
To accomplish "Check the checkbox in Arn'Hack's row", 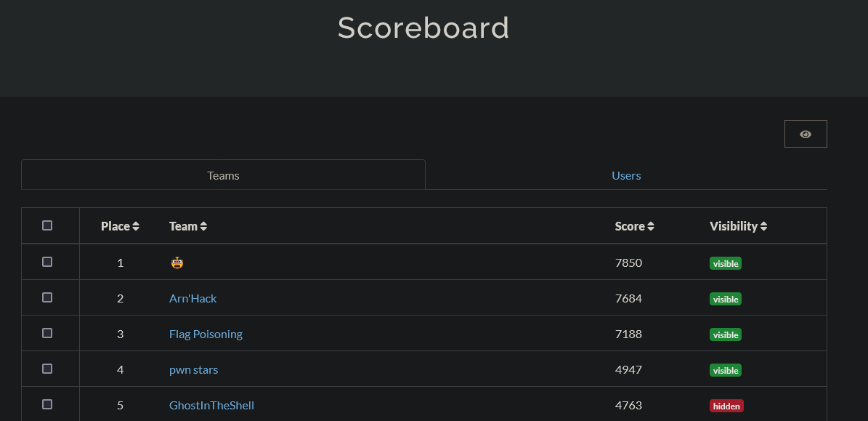I will [x=47, y=297].
